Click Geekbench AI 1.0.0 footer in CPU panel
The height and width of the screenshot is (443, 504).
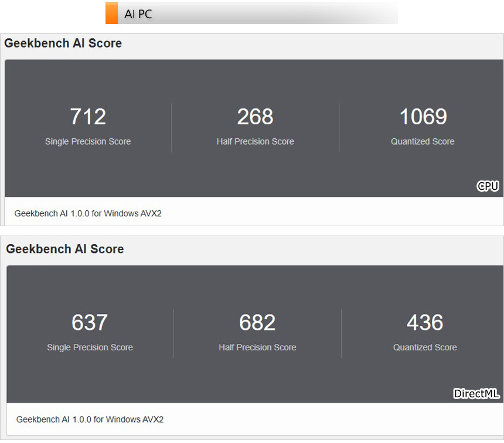click(88, 213)
